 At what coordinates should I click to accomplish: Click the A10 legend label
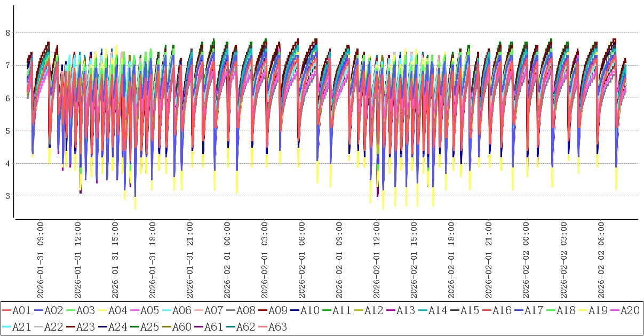(309, 310)
